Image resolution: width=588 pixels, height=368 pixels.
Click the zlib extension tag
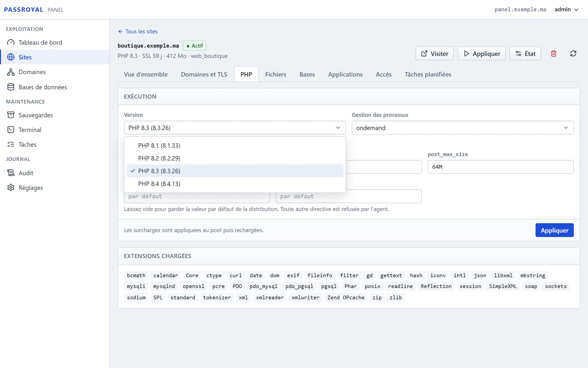coord(396,297)
